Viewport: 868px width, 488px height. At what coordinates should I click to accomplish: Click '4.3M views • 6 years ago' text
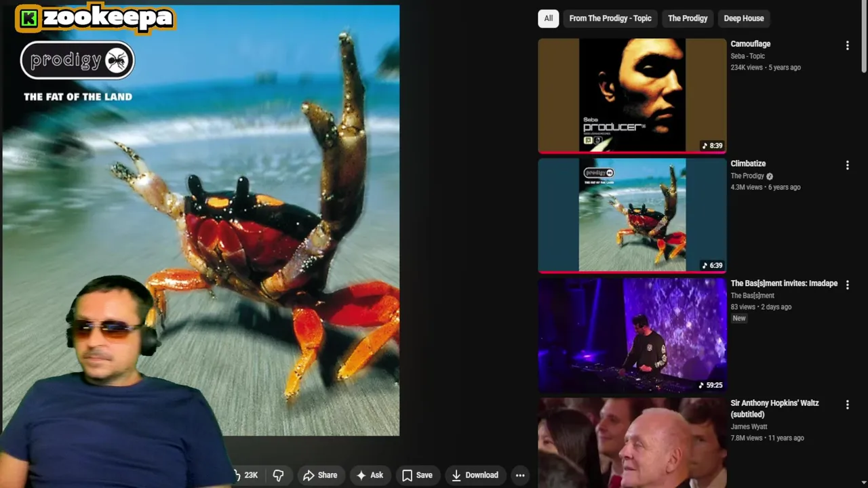point(766,187)
